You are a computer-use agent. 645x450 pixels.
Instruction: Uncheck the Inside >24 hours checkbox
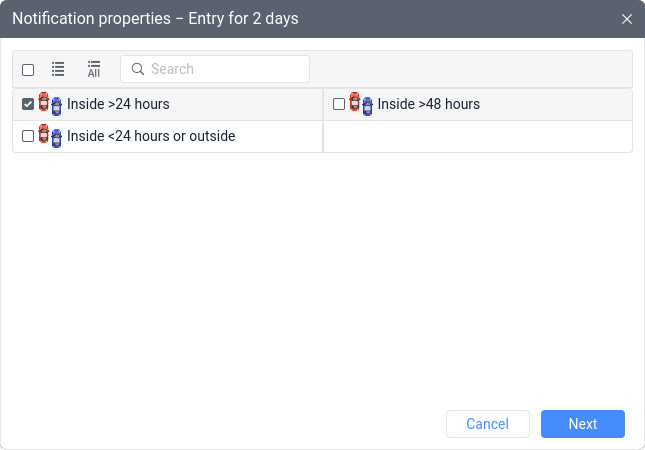[x=28, y=104]
